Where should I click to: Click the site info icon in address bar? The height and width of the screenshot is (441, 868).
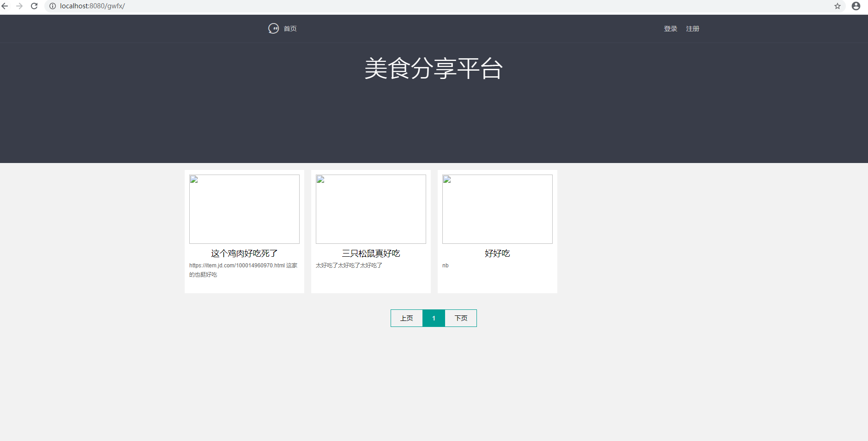53,6
